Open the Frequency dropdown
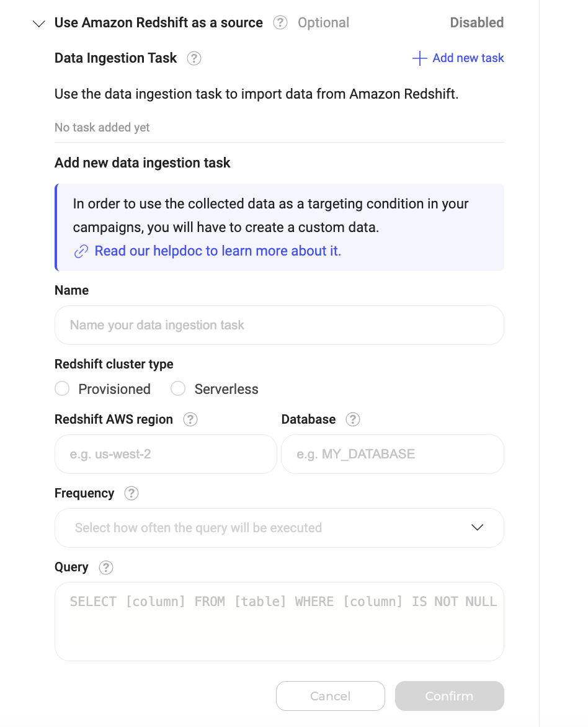 click(279, 528)
